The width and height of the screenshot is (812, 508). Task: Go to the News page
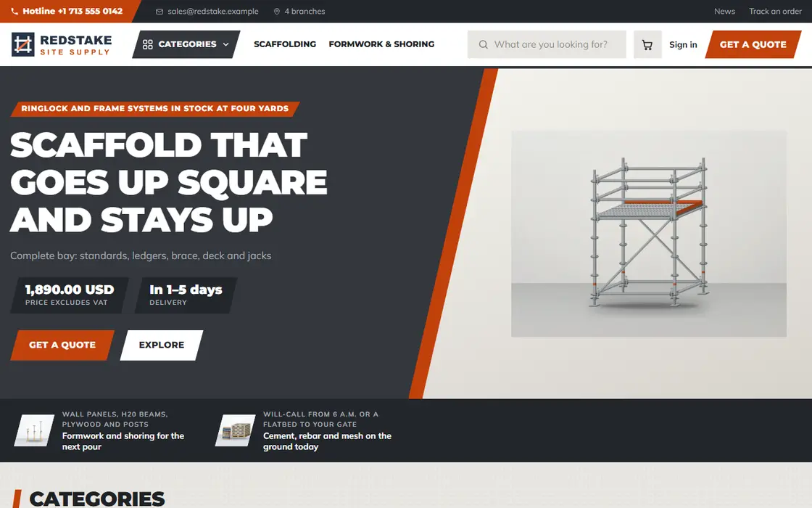tap(724, 12)
